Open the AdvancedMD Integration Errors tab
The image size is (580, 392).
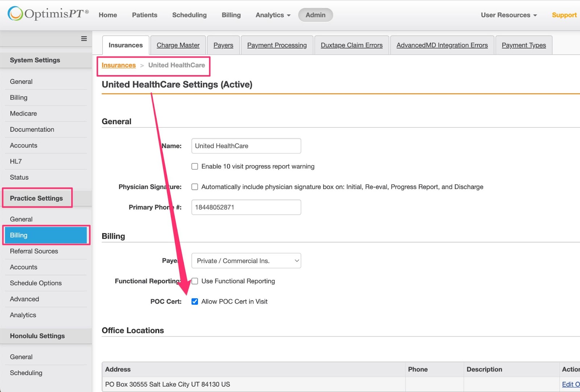(x=442, y=45)
